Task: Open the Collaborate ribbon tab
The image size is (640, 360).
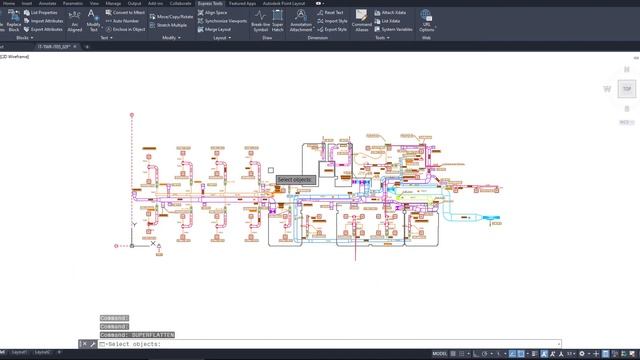Action: 180,3
